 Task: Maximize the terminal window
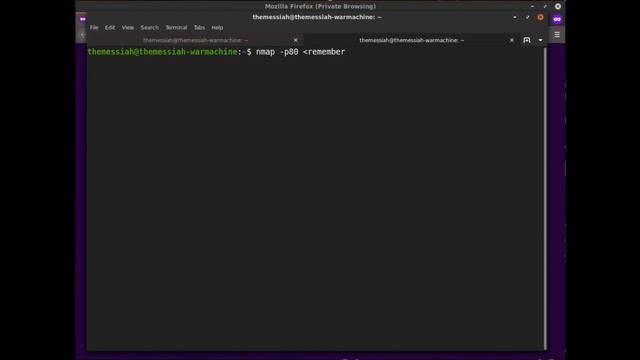click(527, 17)
